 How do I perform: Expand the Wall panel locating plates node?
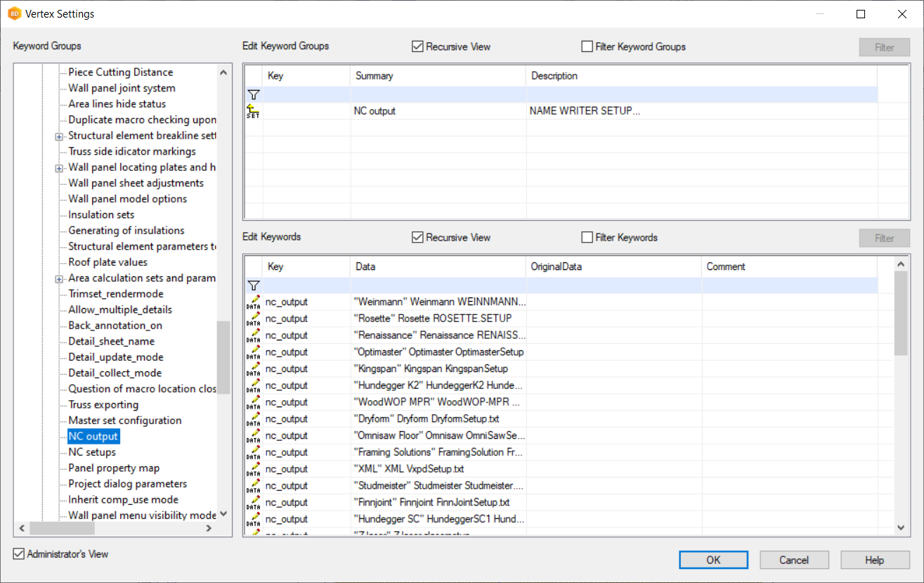click(60, 168)
